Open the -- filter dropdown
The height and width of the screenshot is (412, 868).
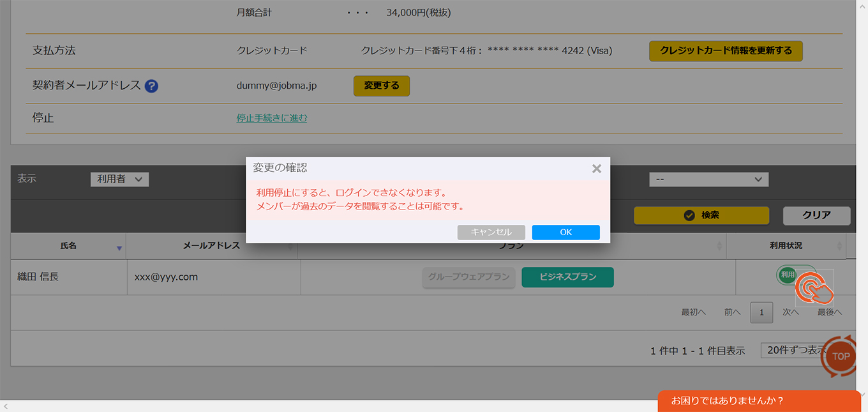pos(709,179)
